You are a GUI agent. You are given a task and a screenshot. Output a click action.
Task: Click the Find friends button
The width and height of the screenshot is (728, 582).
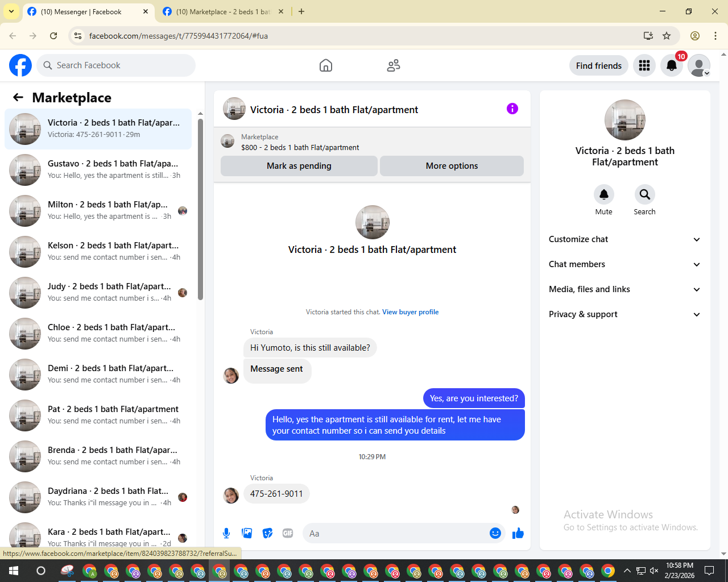pyautogui.click(x=599, y=65)
